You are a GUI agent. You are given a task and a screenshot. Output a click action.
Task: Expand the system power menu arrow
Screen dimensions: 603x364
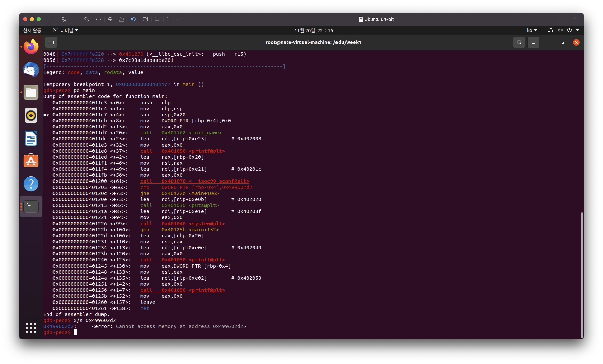(577, 30)
